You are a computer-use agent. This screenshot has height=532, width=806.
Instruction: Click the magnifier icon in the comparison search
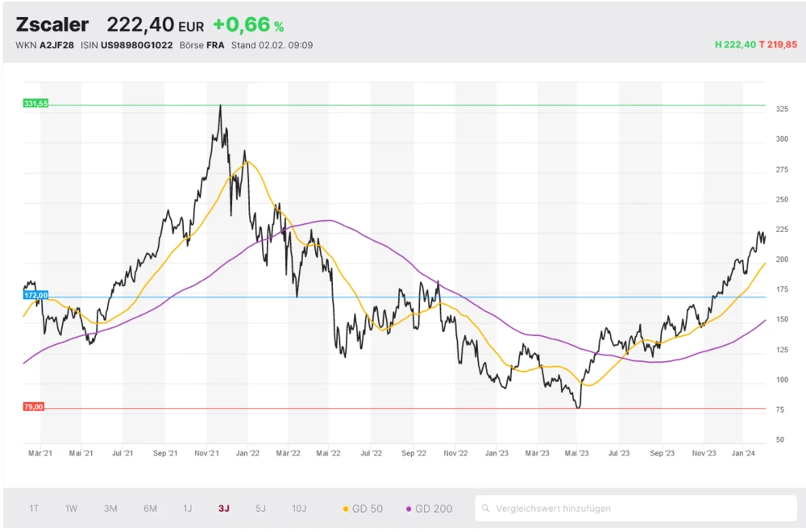[486, 509]
